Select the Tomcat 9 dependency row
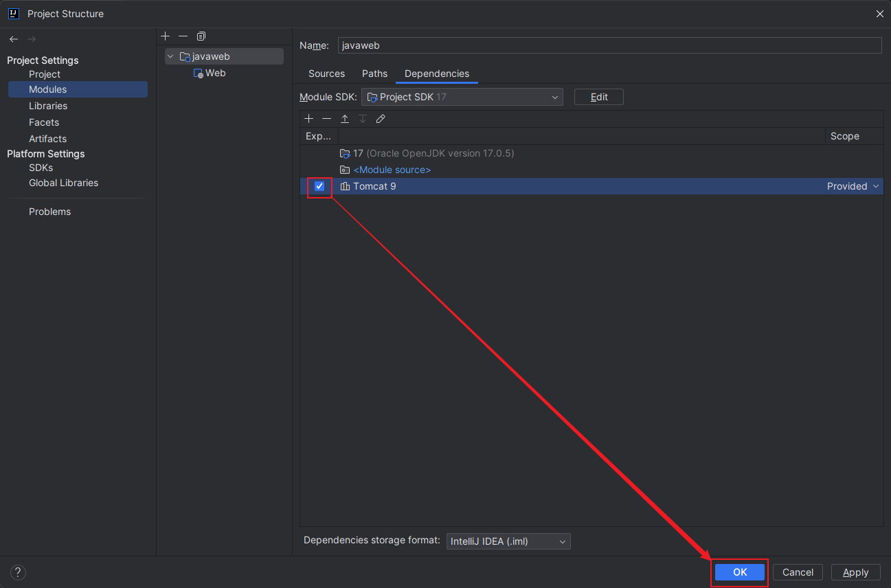 click(591, 186)
